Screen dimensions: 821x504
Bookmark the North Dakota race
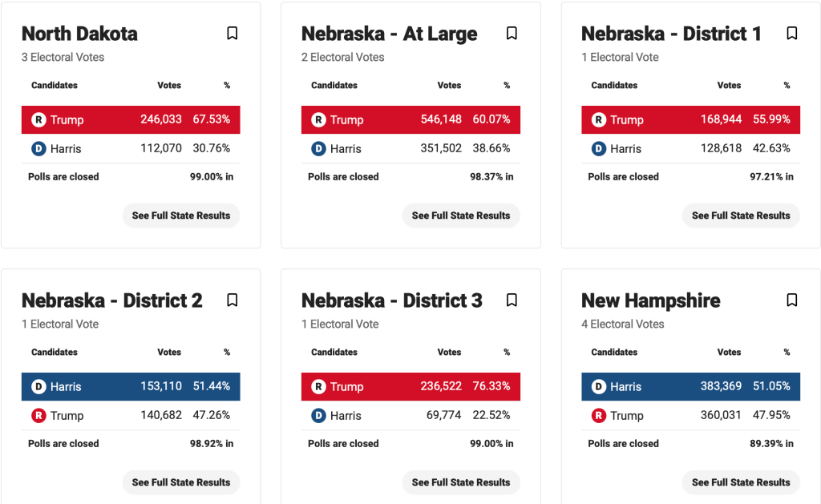(233, 34)
